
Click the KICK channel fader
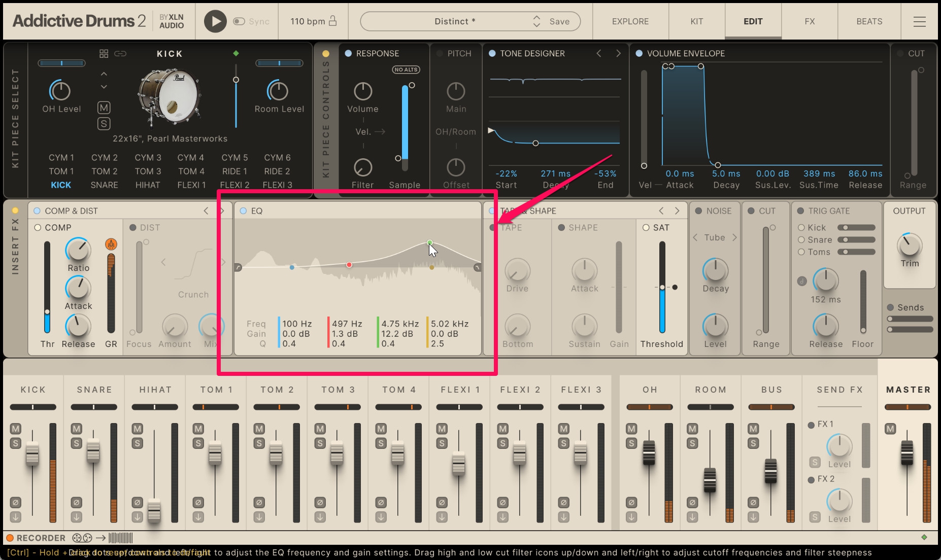pyautogui.click(x=32, y=453)
